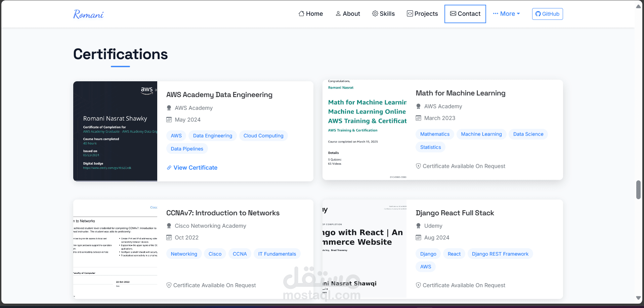Open the Skills nav item
644x308 pixels.
click(383, 14)
